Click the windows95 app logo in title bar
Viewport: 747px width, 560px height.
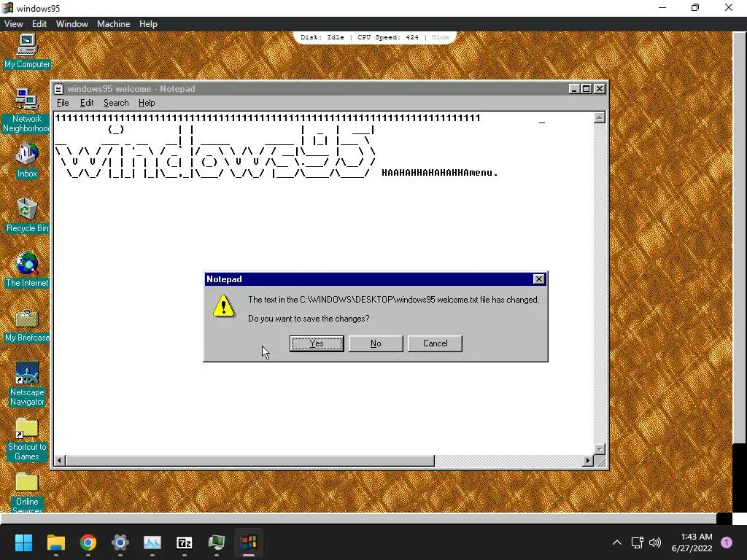coord(7,8)
